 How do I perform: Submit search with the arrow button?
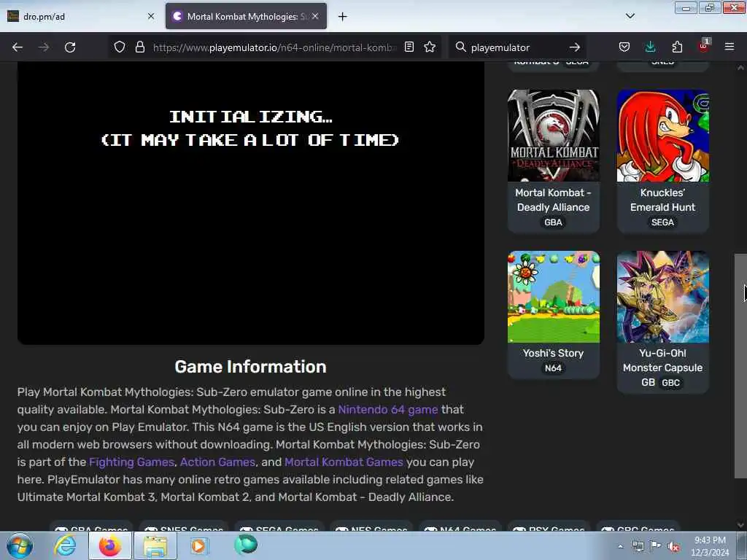tap(575, 47)
